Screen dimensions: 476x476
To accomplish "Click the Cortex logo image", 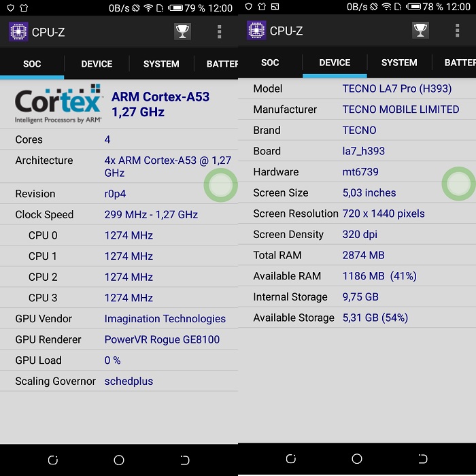I will [x=58, y=104].
